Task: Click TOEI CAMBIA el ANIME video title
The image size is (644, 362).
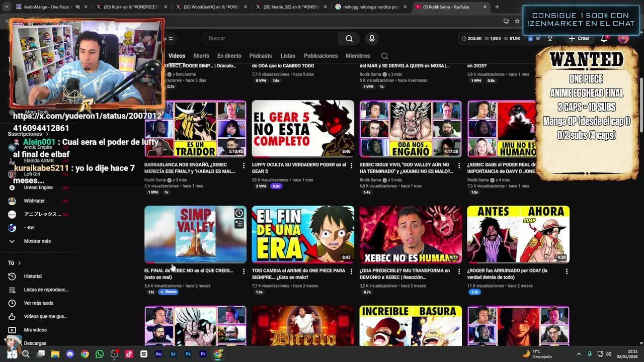Action: pyautogui.click(x=299, y=274)
